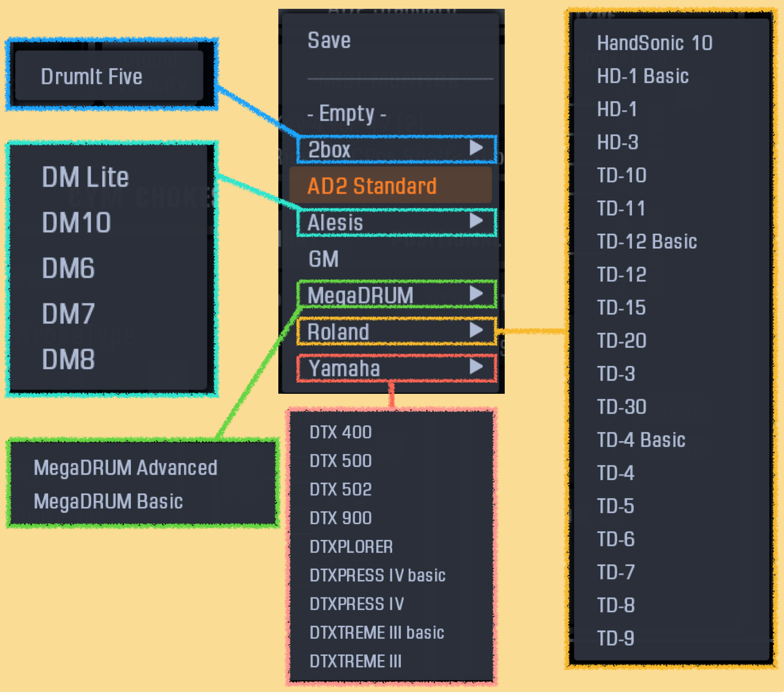The image size is (784, 693).
Task: Select Roland TD-6
Action: (x=616, y=539)
